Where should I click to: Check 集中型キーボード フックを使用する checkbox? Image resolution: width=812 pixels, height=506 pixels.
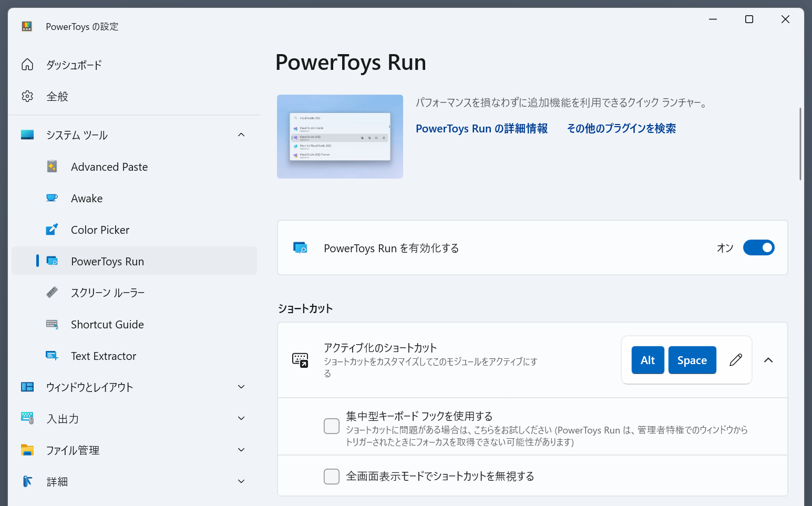click(332, 426)
